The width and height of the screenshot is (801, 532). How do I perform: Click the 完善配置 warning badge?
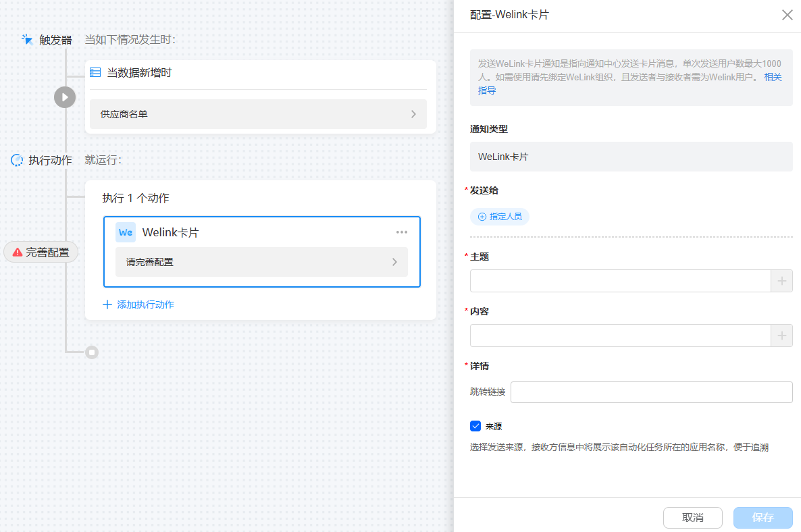coord(41,252)
